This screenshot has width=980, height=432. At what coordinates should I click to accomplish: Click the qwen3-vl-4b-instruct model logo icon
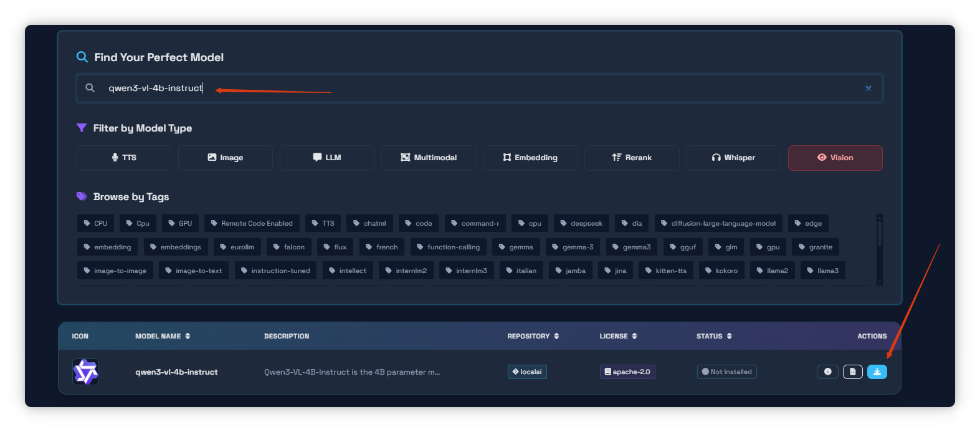pos(85,372)
